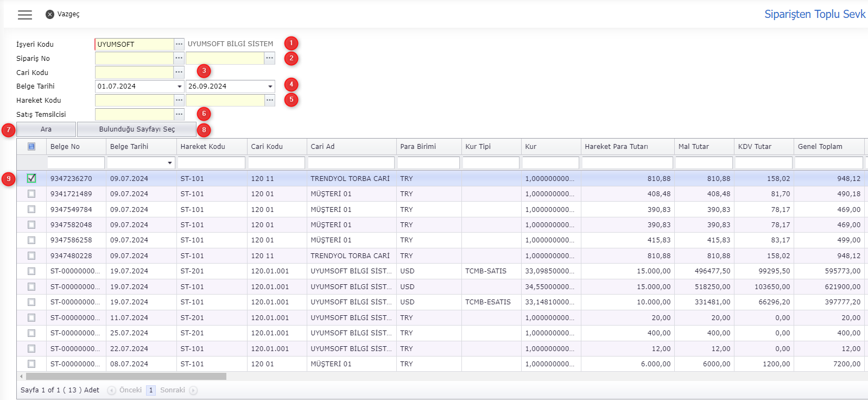The width and height of the screenshot is (868, 400).
Task: Select page number 1 in pager
Action: (151, 390)
